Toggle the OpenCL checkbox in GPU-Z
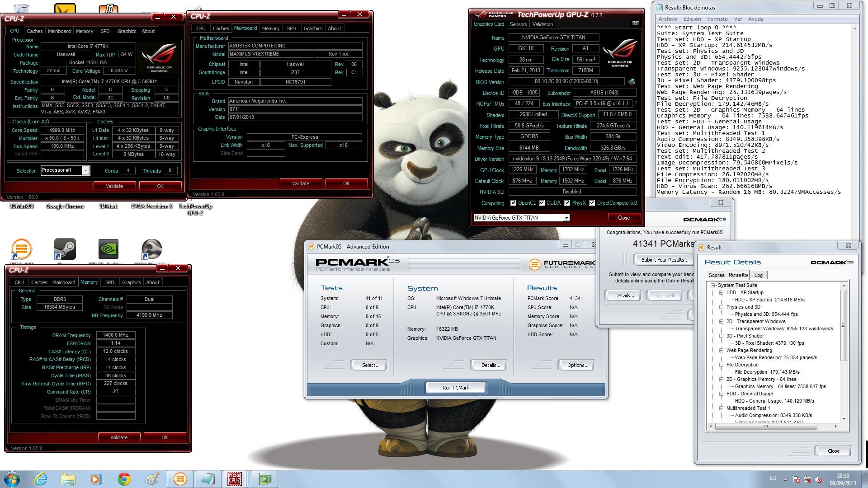Screen dimensions: 868x488 click(x=513, y=203)
